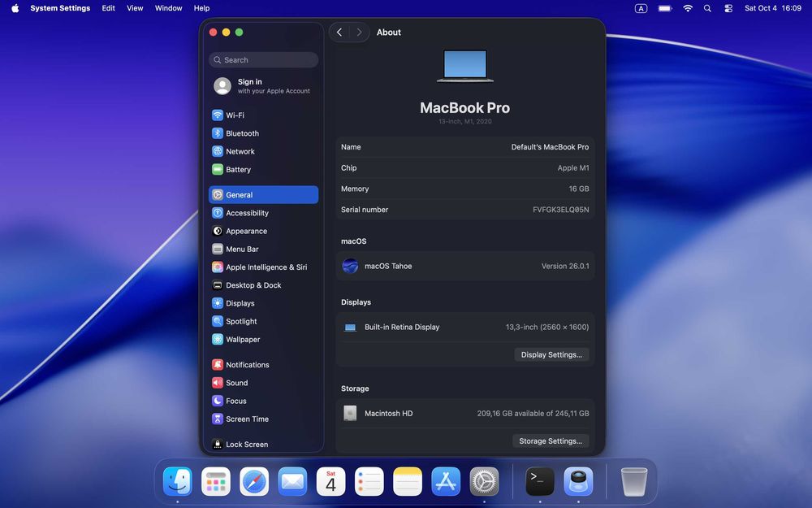This screenshot has height=508, width=812.
Task: Open Screen Time settings
Action: tap(263, 419)
